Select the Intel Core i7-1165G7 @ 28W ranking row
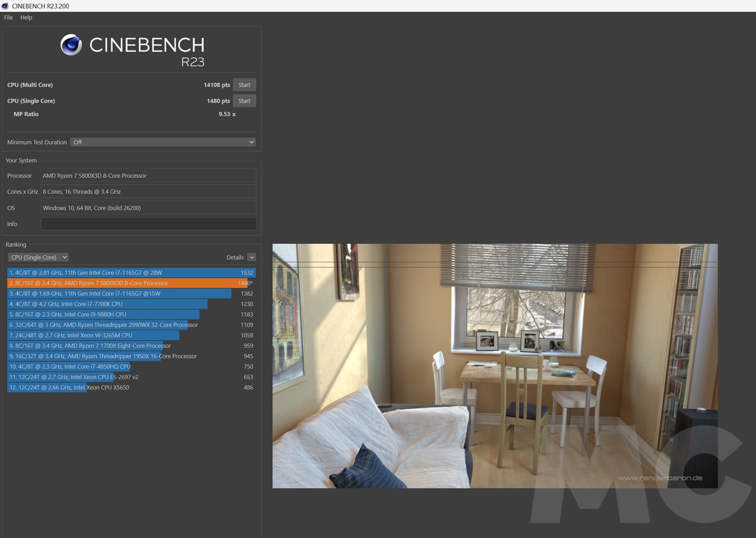This screenshot has height=538, width=756. [131, 273]
